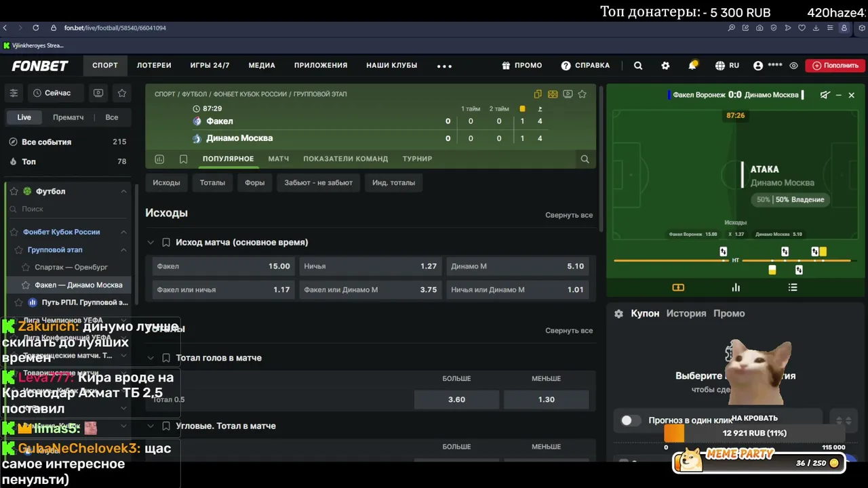Screen dimensions: 868x488
Task: Hide balance with the eye icon
Action: 793,66
